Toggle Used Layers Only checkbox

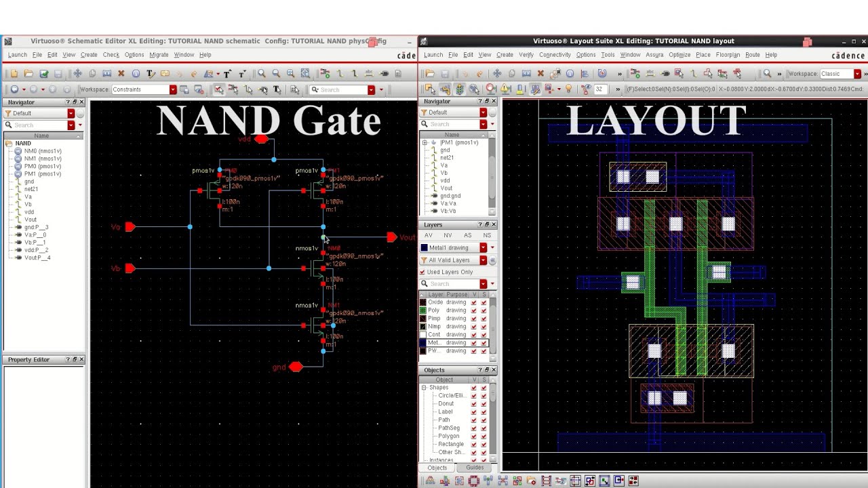tap(422, 272)
